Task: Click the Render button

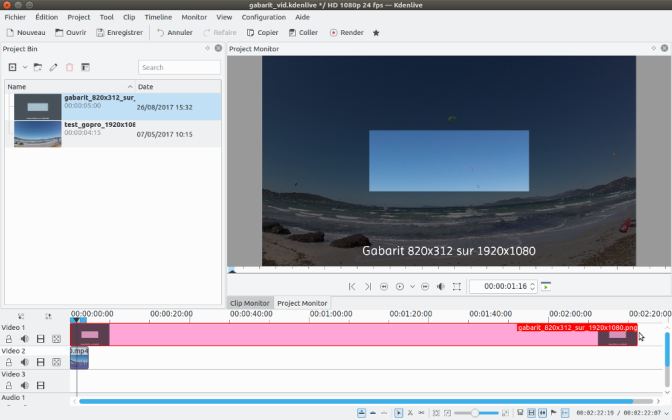Action: 347,33
